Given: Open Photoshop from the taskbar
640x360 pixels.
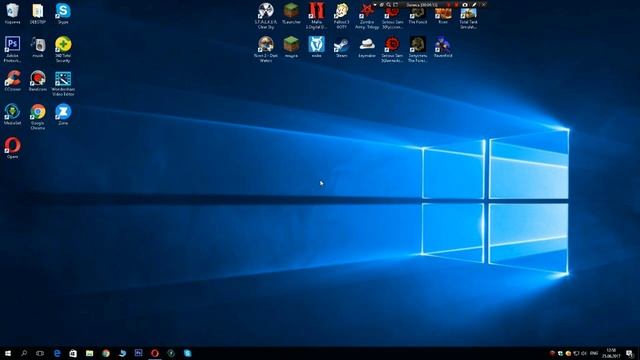Looking at the screenshot, I should tap(138, 353).
